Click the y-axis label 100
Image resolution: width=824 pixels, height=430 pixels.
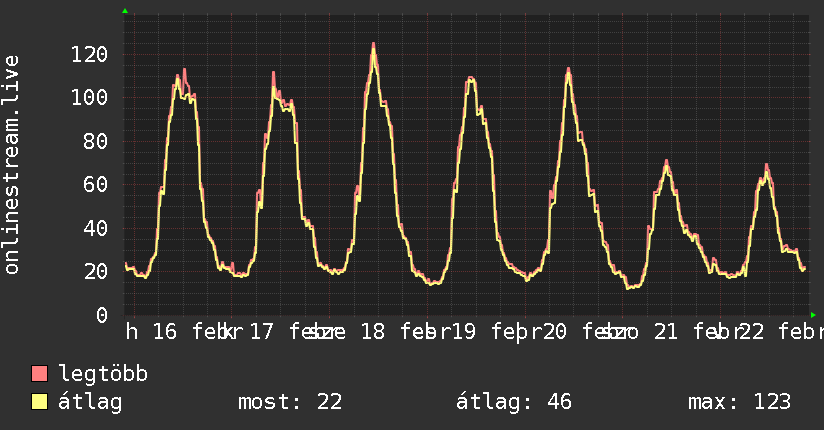89,98
